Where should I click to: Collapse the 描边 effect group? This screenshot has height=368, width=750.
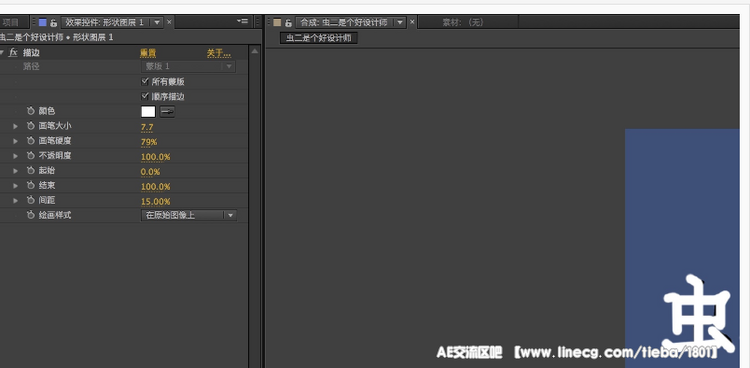point(2,53)
